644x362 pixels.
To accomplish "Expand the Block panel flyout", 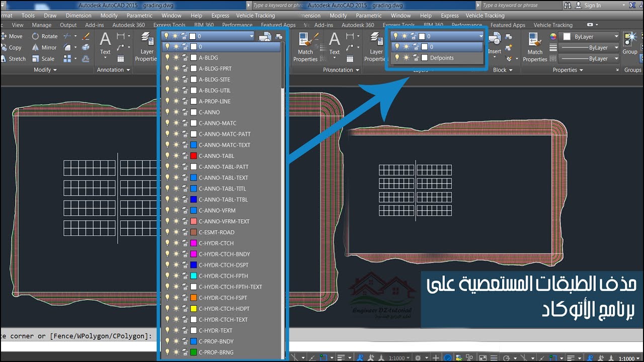I will click(x=503, y=70).
